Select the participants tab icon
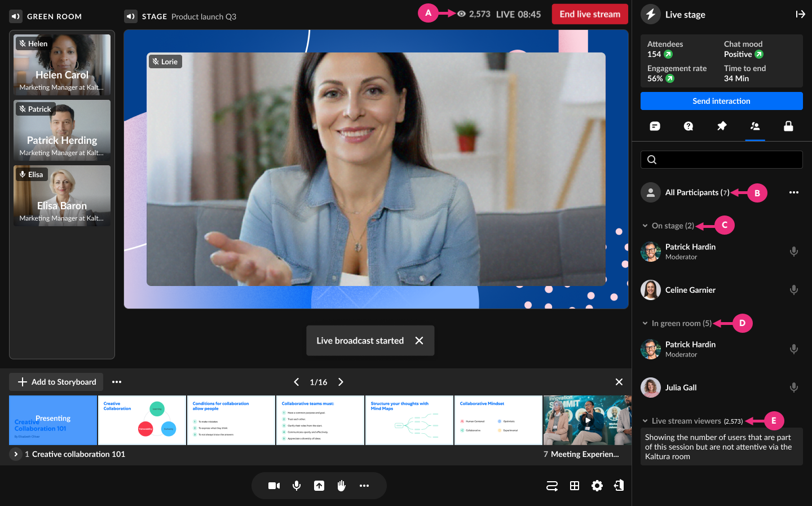This screenshot has width=812, height=506. 755,126
